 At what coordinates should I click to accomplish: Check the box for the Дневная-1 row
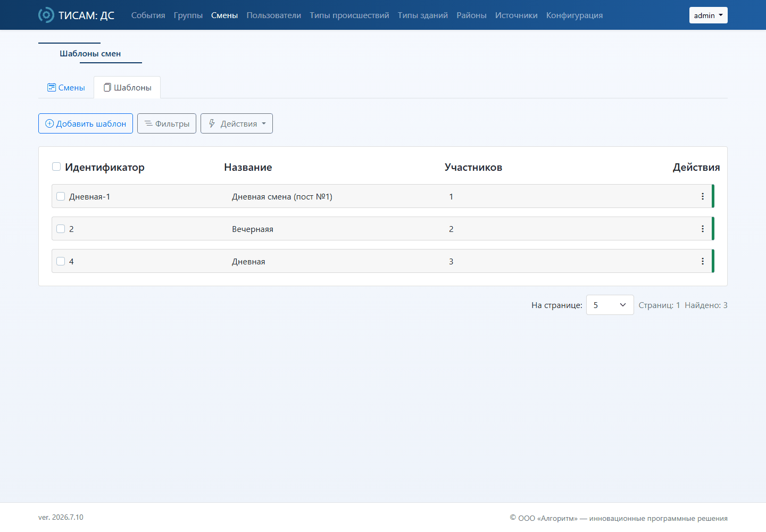click(61, 196)
